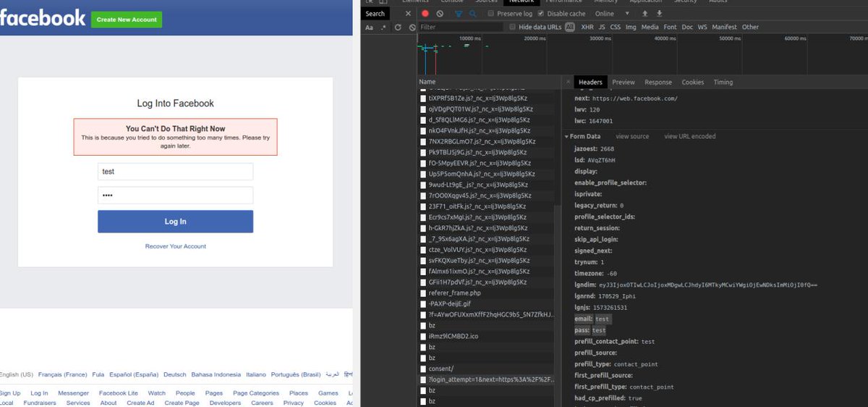Click the Search drawer tab

(375, 14)
